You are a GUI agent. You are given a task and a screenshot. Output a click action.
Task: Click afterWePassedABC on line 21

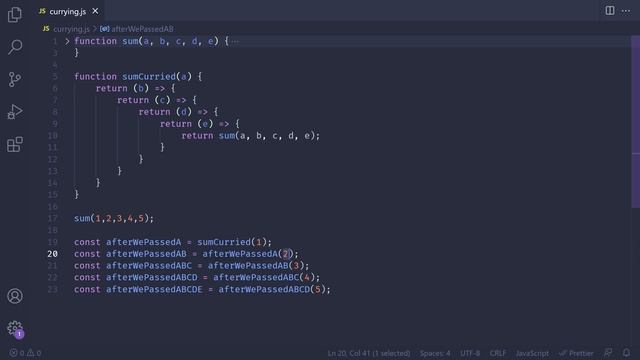pos(149,266)
